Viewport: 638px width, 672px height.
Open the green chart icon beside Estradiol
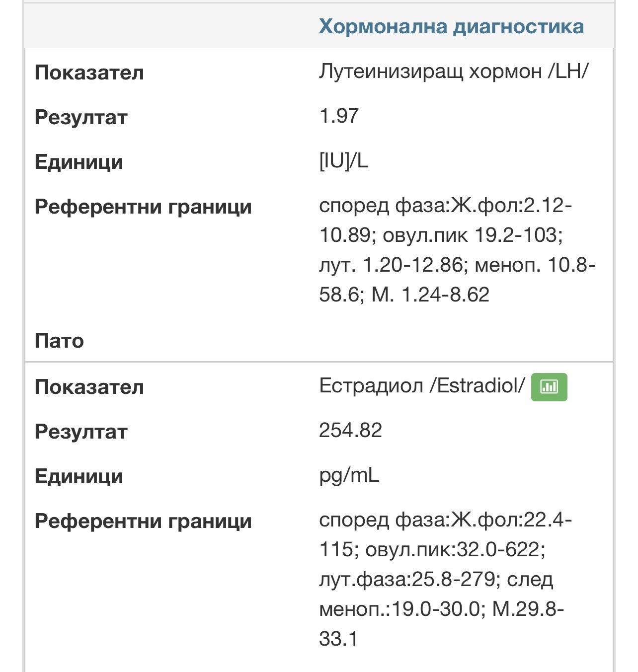[549, 387]
